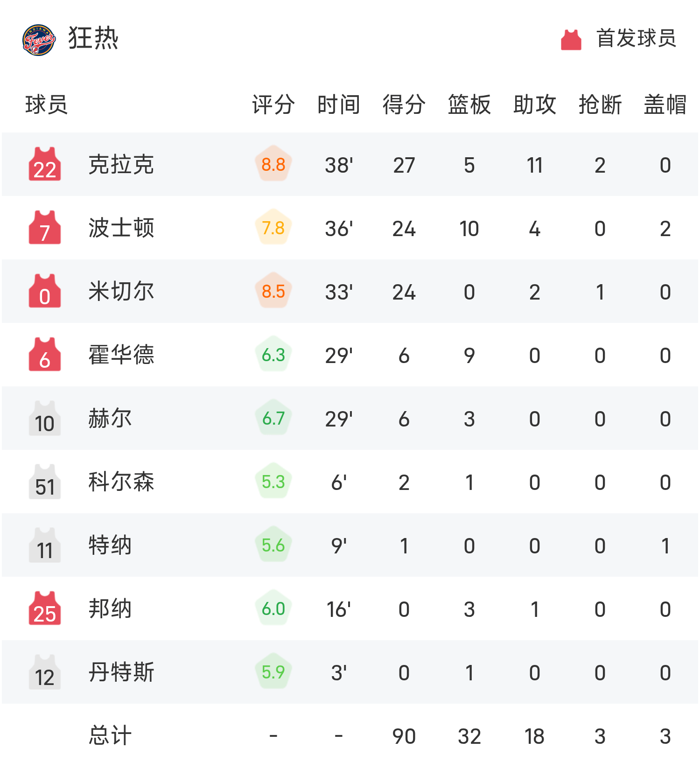The image size is (700, 769).
Task: Click the number 6 jersey for 霍华德
Action: click(x=45, y=355)
